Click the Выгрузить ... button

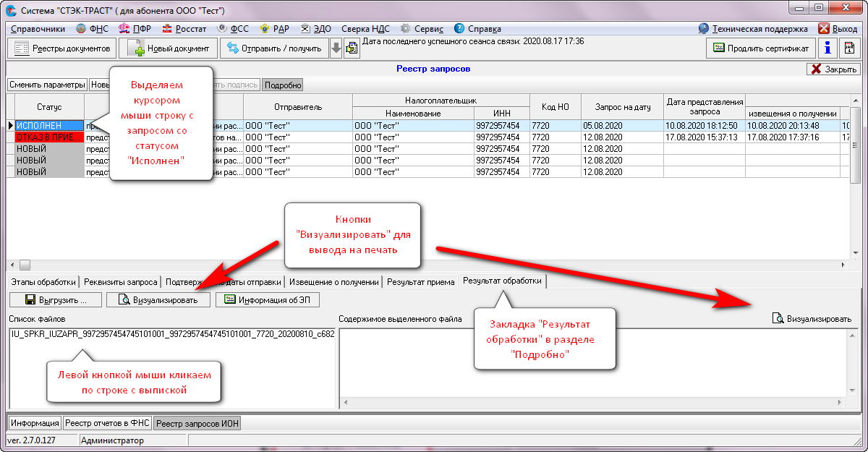point(56,299)
